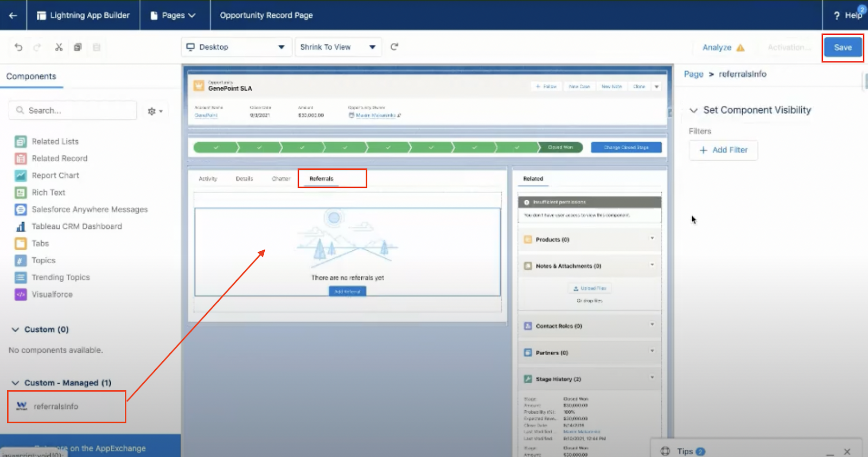
Task: Click the Add Referral button
Action: pos(348,291)
